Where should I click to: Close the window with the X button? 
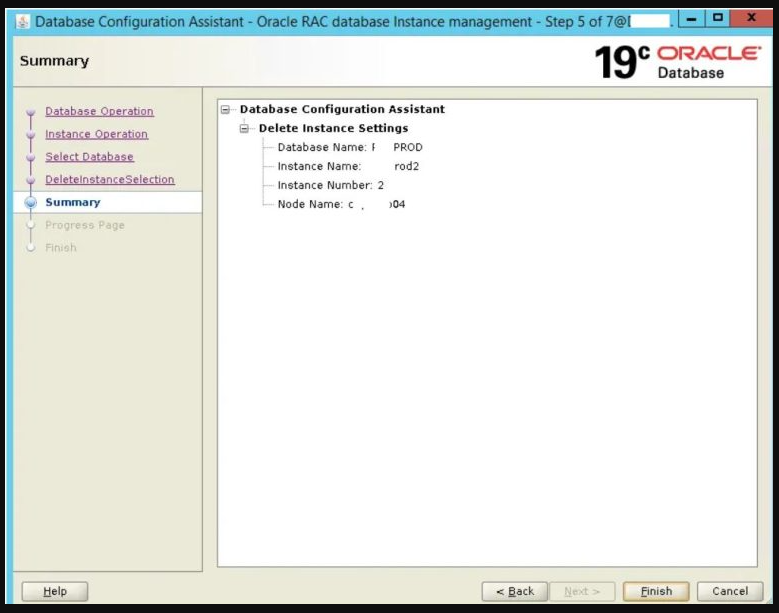[x=752, y=18]
